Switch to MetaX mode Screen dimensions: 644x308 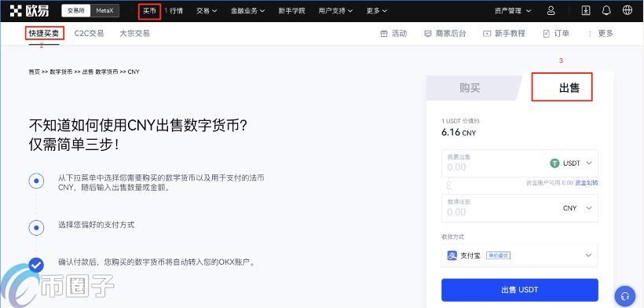click(104, 11)
